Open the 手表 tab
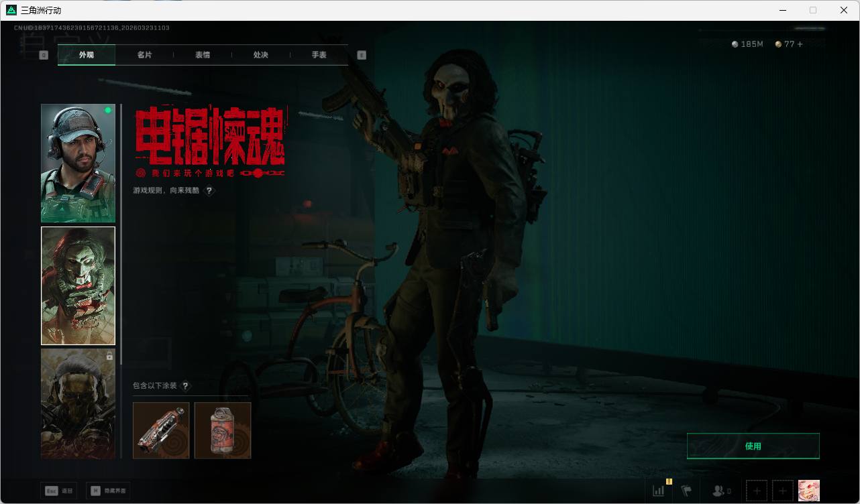 pos(319,55)
